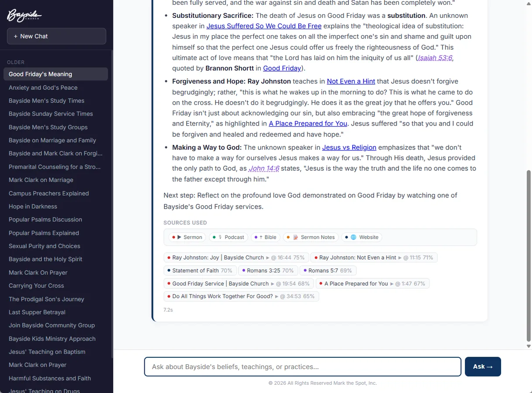Start a New Chat

click(x=57, y=36)
